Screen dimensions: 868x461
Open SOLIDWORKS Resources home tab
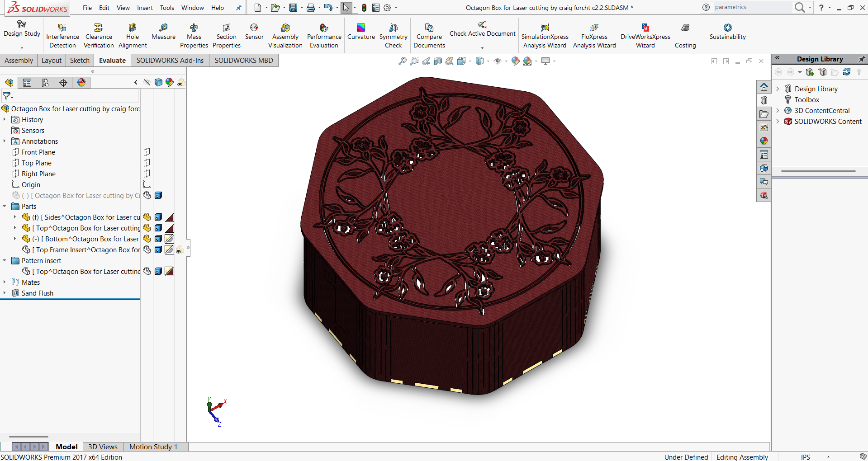coord(764,87)
